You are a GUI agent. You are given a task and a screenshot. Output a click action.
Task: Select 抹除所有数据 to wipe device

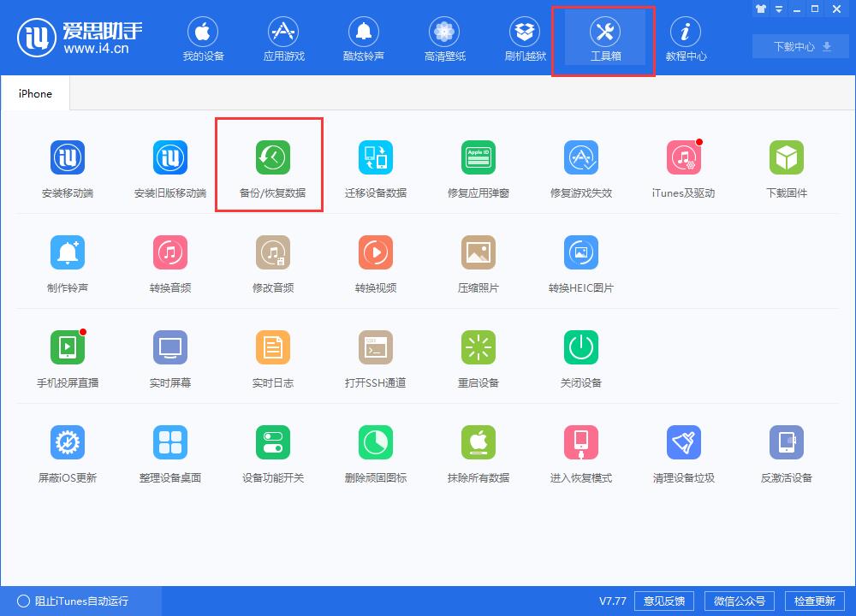(478, 451)
